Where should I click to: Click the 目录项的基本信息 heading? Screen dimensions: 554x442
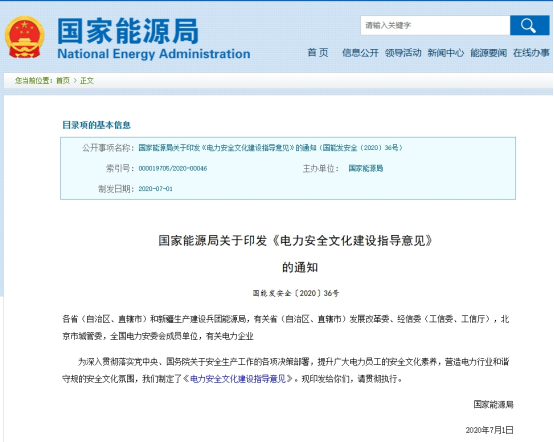pos(96,125)
